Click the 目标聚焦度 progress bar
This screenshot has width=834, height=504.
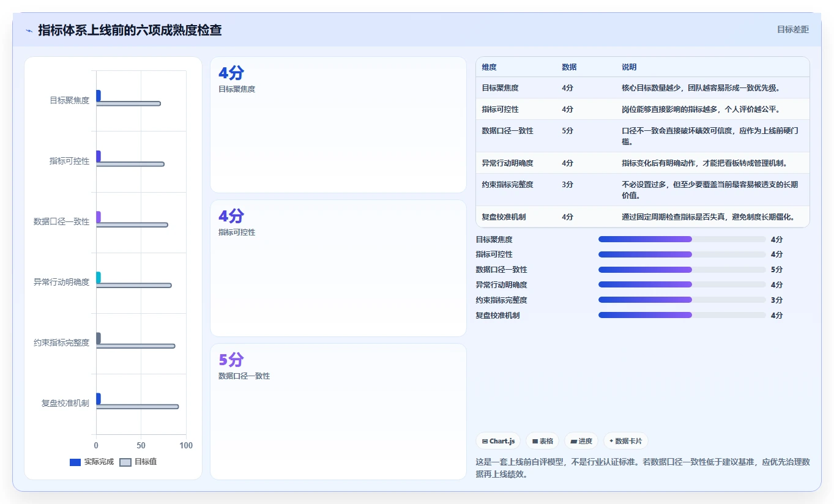point(682,239)
